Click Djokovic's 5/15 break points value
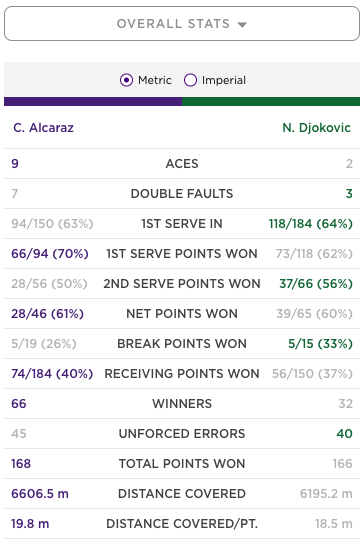Screen dimensions: 364x546 tap(320, 344)
